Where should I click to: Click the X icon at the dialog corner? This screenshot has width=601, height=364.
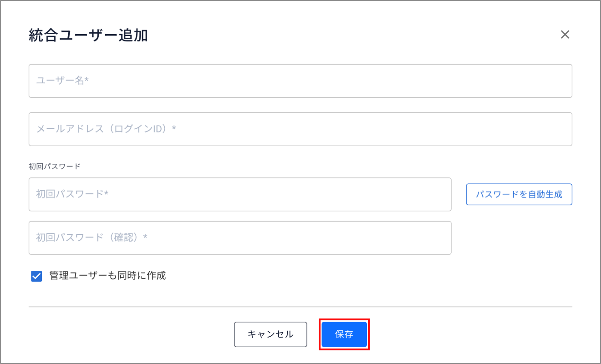coord(565,35)
